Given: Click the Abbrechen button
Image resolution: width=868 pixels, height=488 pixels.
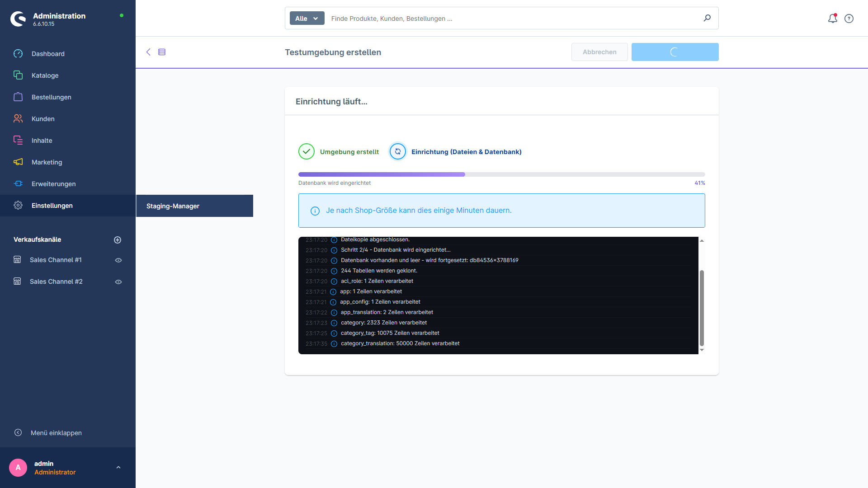Looking at the screenshot, I should tap(599, 52).
